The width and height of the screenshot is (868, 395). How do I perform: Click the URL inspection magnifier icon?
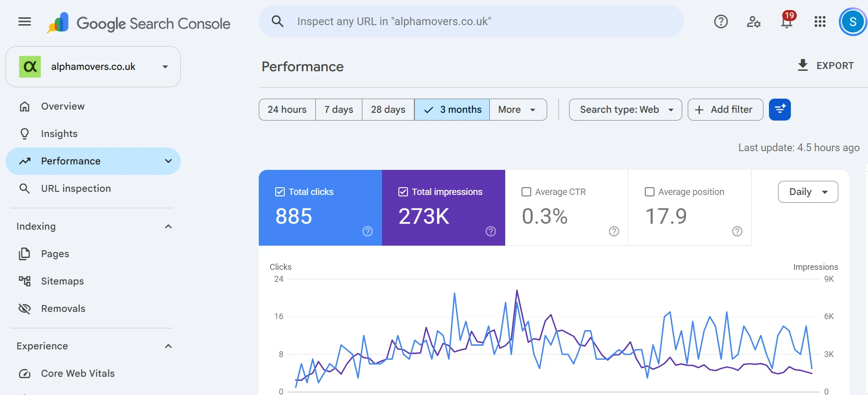(x=25, y=189)
